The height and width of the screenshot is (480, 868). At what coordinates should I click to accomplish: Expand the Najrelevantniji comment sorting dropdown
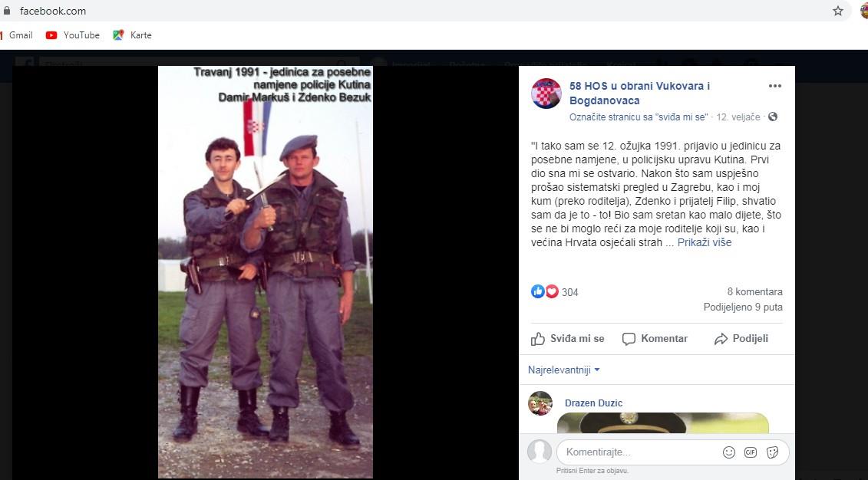(x=563, y=370)
